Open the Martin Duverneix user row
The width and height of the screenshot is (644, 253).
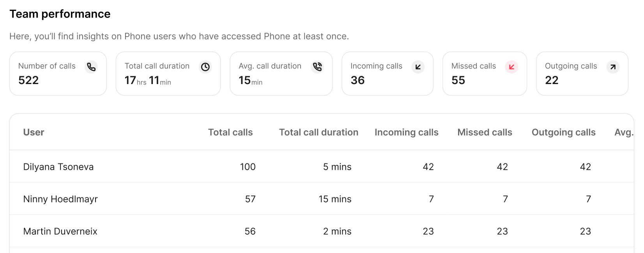(x=60, y=232)
